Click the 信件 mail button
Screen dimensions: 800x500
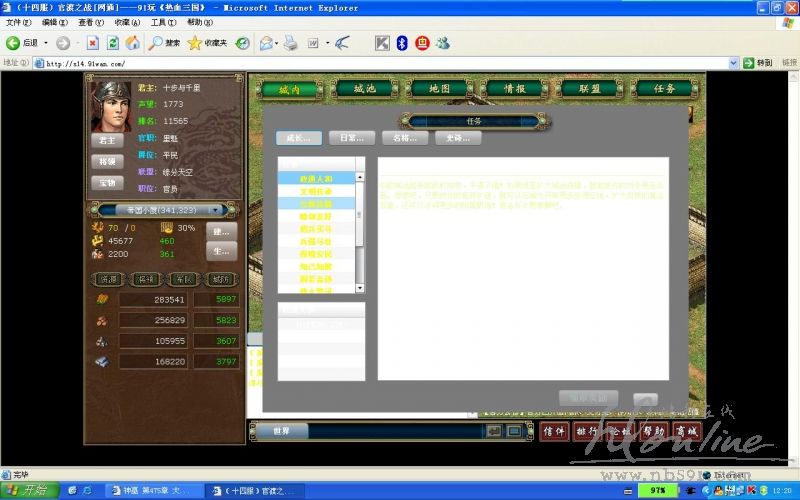click(555, 431)
